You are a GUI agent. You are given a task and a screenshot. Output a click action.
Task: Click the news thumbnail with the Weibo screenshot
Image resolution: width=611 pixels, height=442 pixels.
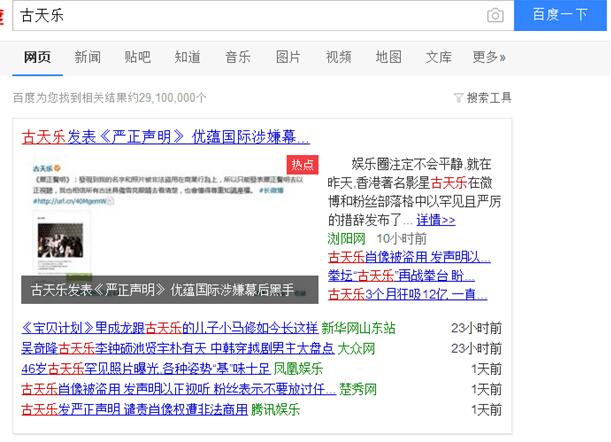point(170,229)
